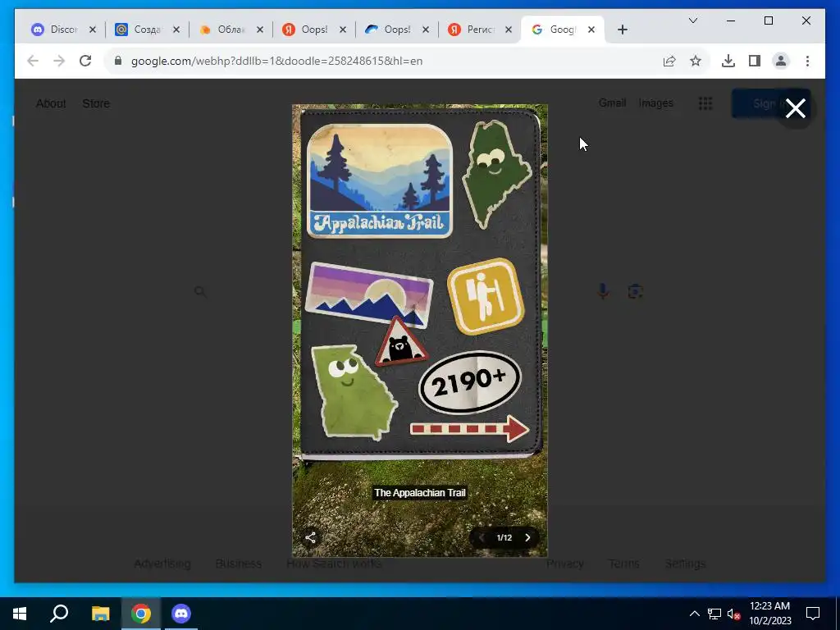The height and width of the screenshot is (630, 840).
Task: Close the Appalachian Trail doodle overlay
Action: coord(796,109)
